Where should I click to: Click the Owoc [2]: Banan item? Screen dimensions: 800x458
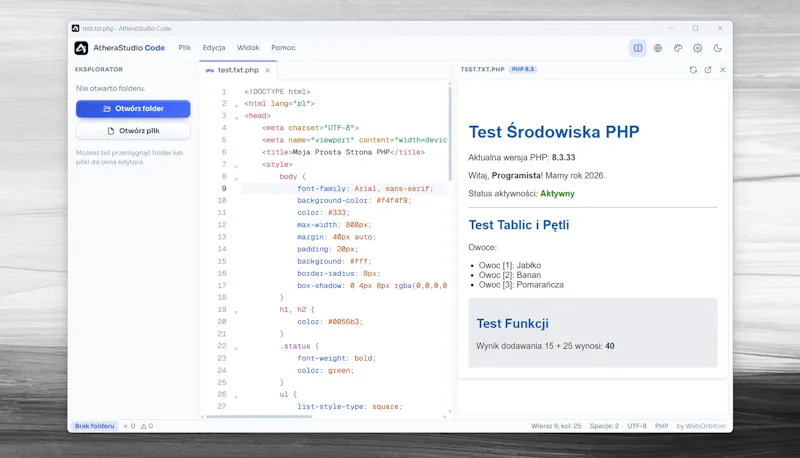click(x=509, y=275)
